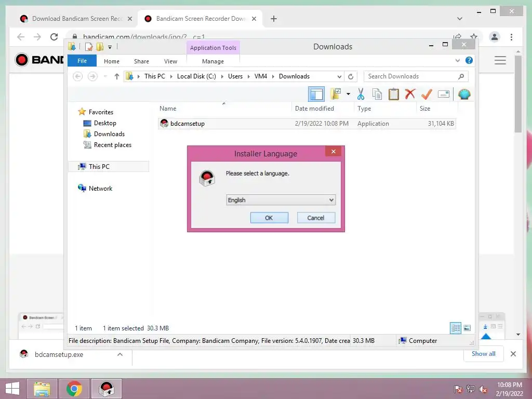Click the Explorer Forward arrow
The width and height of the screenshot is (532, 399).
click(x=92, y=76)
